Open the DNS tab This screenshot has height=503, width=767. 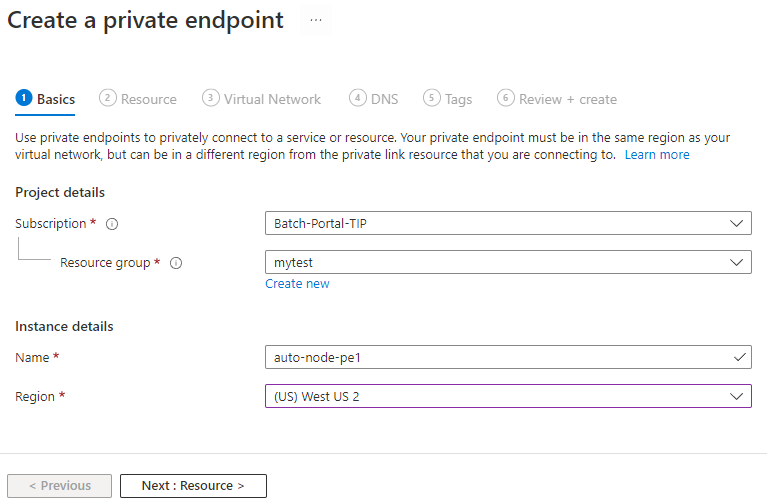coord(384,99)
